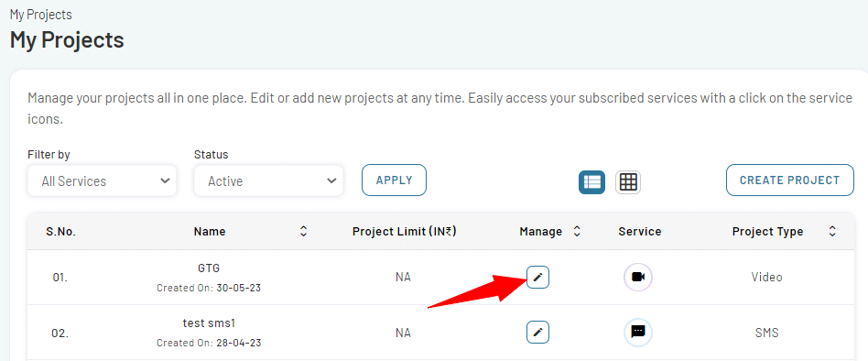Sort projects by Name column arrows
This screenshot has height=361, width=868.
[x=303, y=232]
